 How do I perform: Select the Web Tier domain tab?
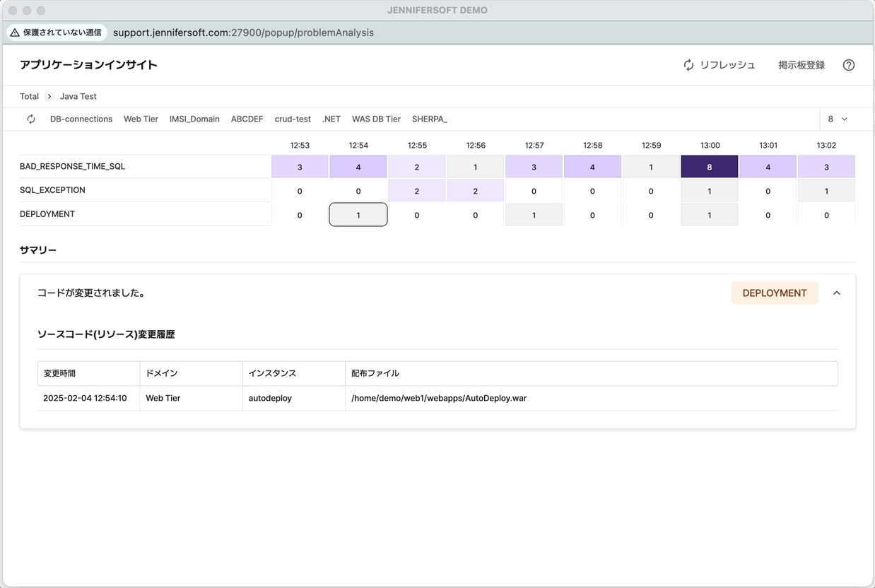click(141, 119)
